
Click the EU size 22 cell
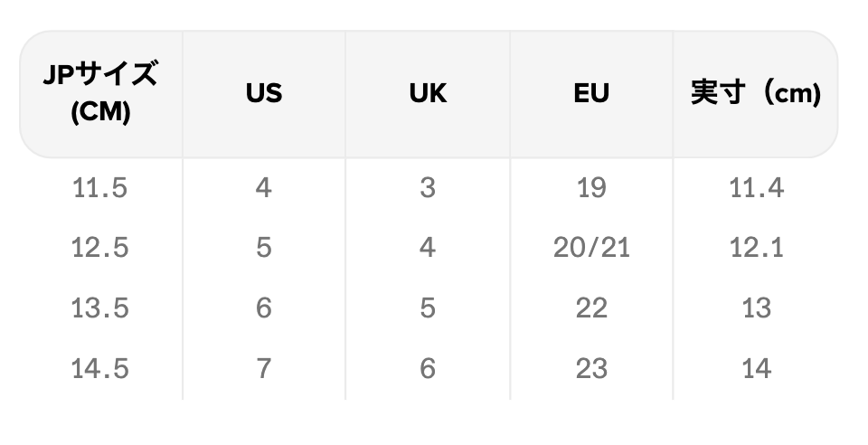click(x=591, y=308)
